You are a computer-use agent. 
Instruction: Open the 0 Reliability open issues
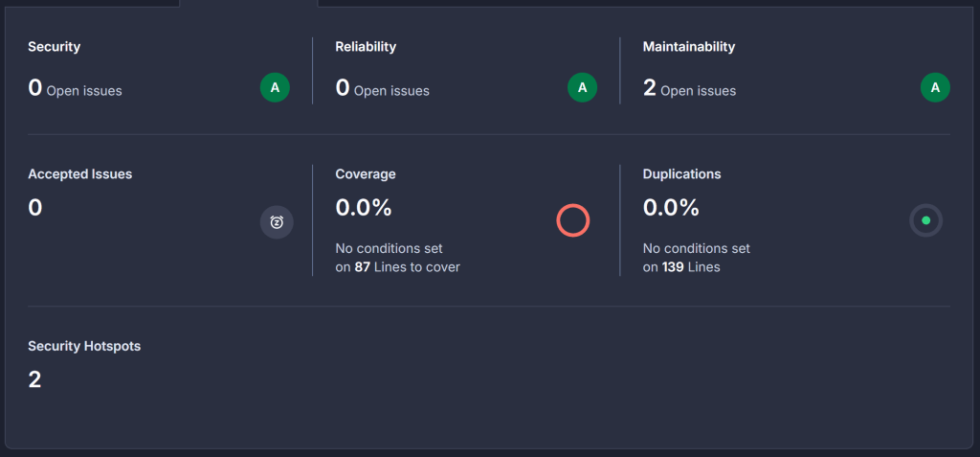click(343, 89)
